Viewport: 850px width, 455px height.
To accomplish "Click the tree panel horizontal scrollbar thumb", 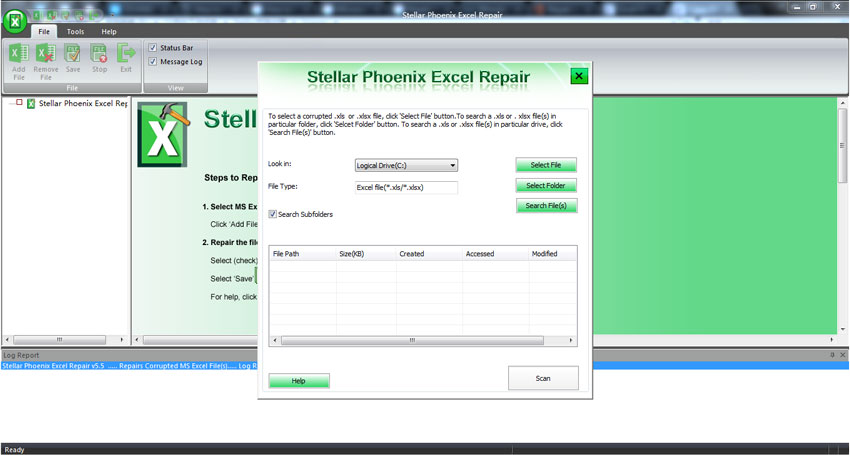I will [60, 340].
